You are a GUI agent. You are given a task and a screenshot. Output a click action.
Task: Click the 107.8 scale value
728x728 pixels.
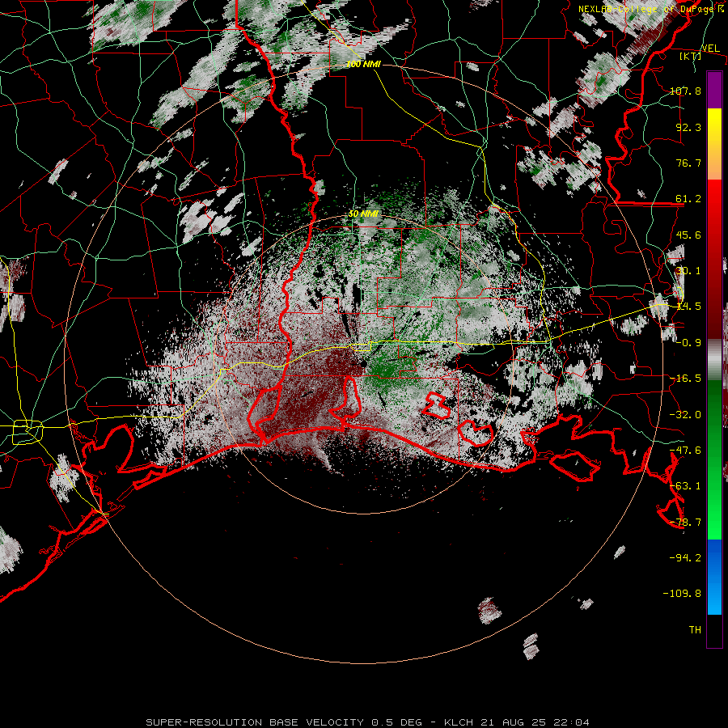click(685, 91)
